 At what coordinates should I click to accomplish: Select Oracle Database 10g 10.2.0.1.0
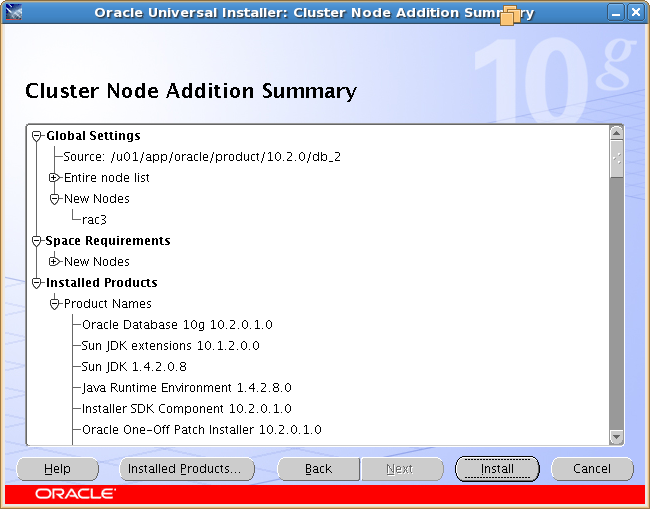tap(177, 325)
